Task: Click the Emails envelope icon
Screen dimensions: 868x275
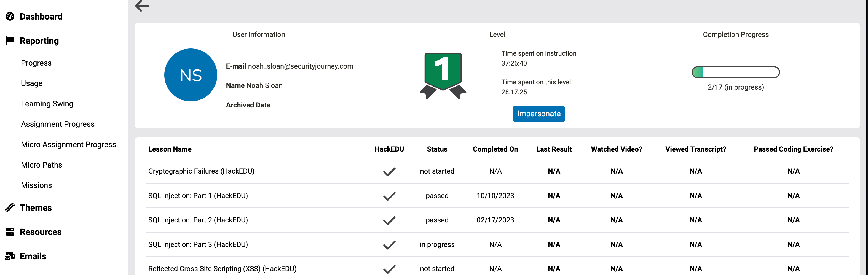Action: click(x=10, y=256)
